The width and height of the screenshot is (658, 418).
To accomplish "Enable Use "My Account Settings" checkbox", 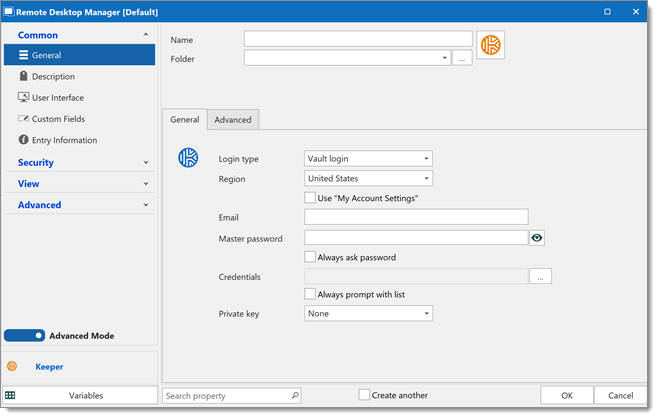I will click(x=310, y=198).
